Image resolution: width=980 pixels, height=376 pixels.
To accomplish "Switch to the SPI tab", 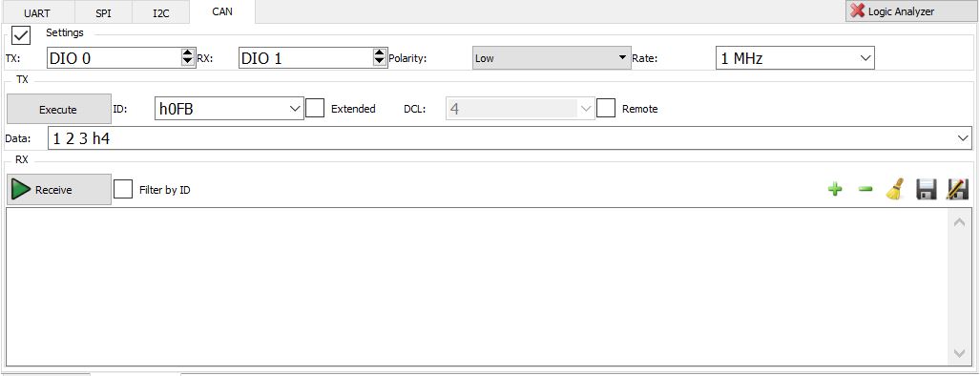I will click(x=104, y=12).
